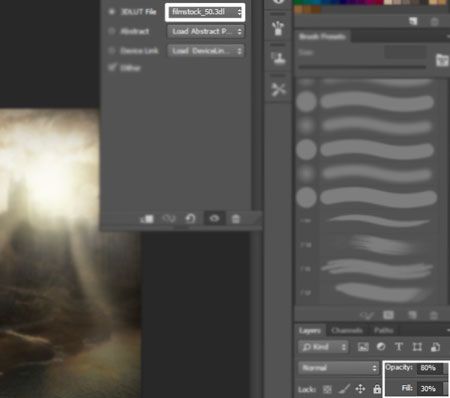Delete this adjustment layer trash icon
Viewport: 450px width, 398px height.
pos(236,219)
